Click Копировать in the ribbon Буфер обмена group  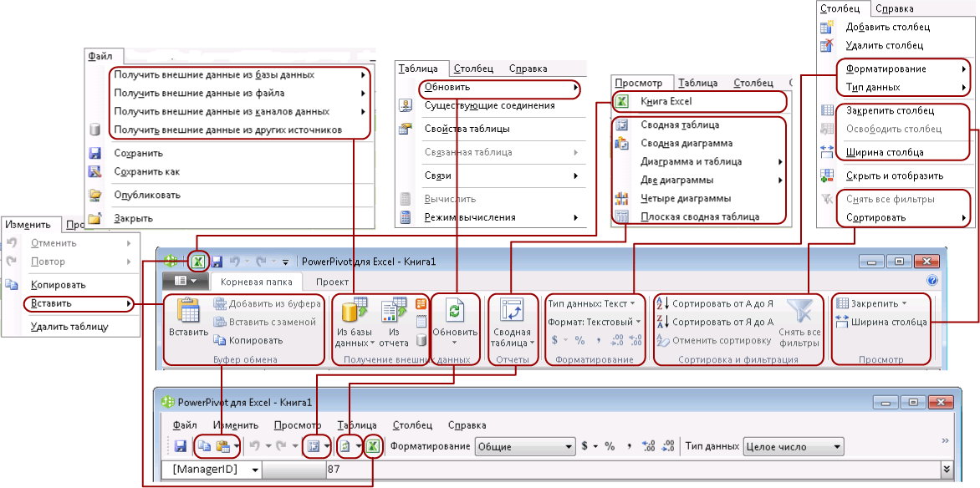tap(248, 341)
